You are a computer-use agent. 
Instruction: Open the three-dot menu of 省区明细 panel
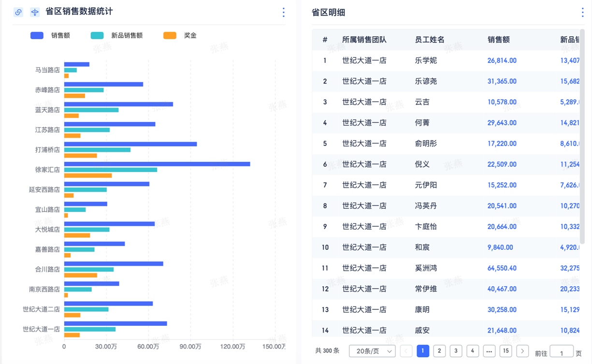(x=582, y=13)
